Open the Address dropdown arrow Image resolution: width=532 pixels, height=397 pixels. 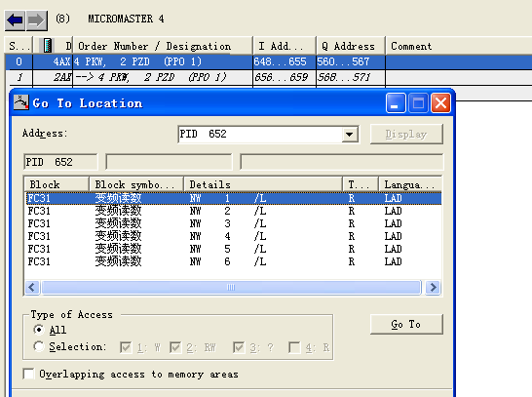coord(350,135)
